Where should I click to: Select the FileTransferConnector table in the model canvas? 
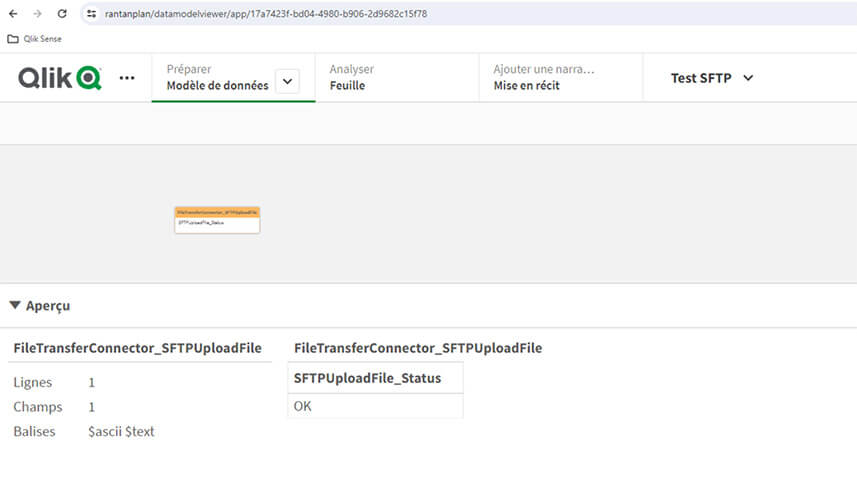click(217, 220)
